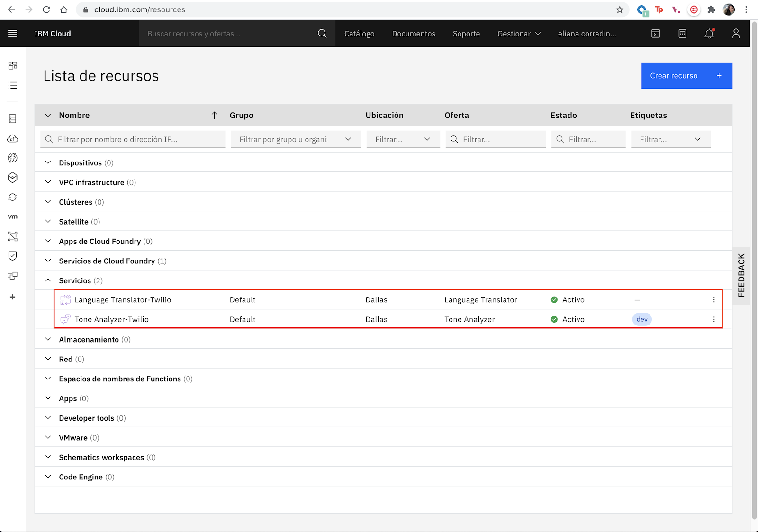
Task: Open IBM Cloud Shell icon
Action: 656,34
